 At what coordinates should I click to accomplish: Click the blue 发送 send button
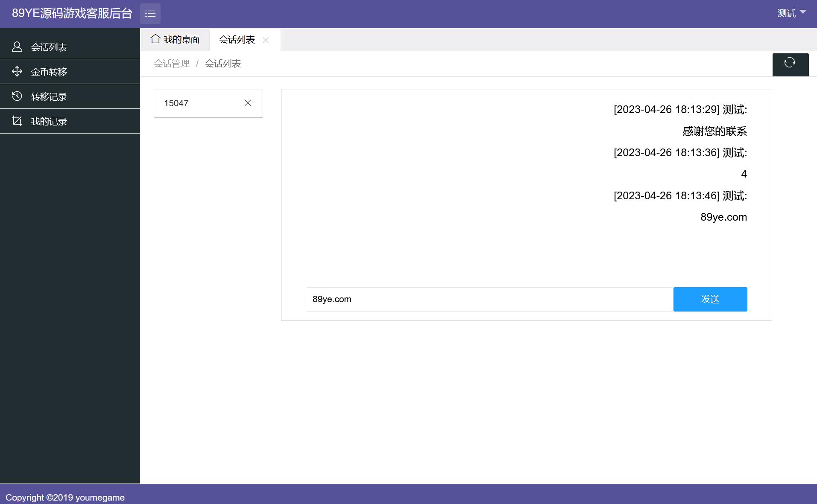coord(710,299)
